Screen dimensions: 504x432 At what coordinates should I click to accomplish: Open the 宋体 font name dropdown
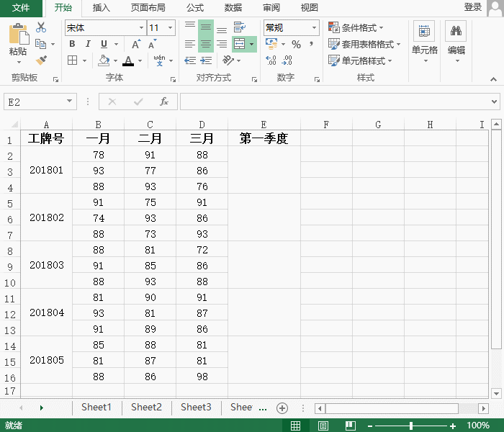click(141, 28)
